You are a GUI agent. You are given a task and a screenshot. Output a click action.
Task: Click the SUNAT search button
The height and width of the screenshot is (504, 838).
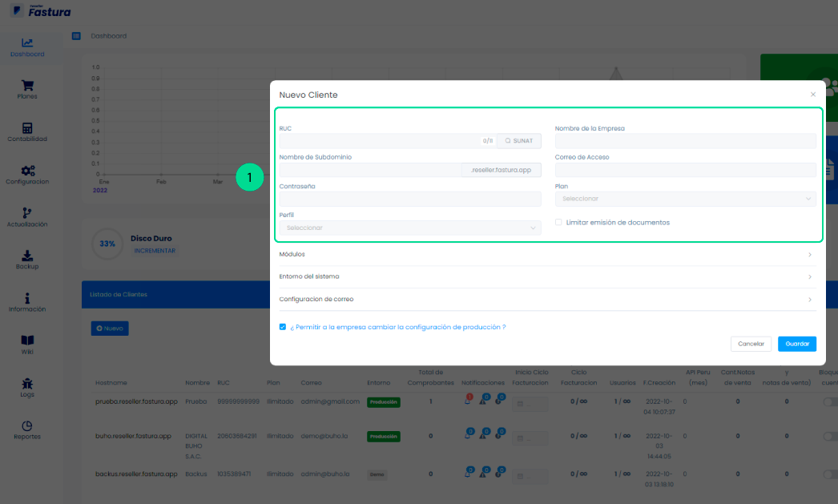pyautogui.click(x=518, y=141)
